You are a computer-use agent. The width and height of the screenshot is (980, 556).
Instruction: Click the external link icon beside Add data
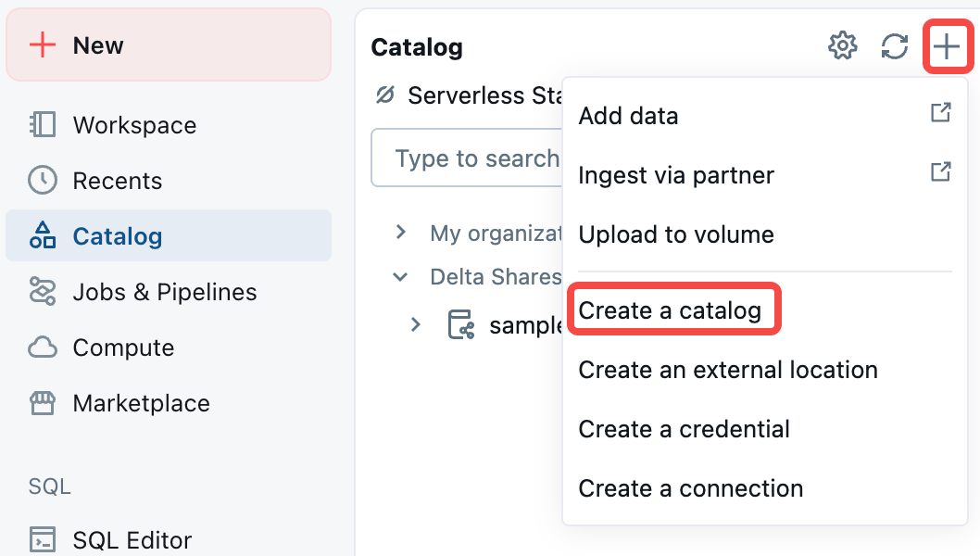tap(941, 111)
